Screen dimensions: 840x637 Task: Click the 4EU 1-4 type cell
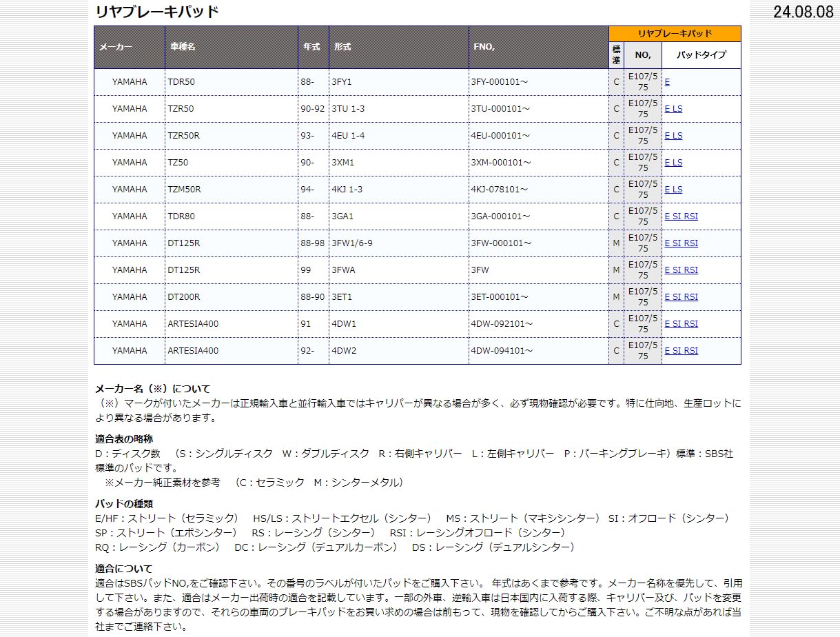coord(399,135)
